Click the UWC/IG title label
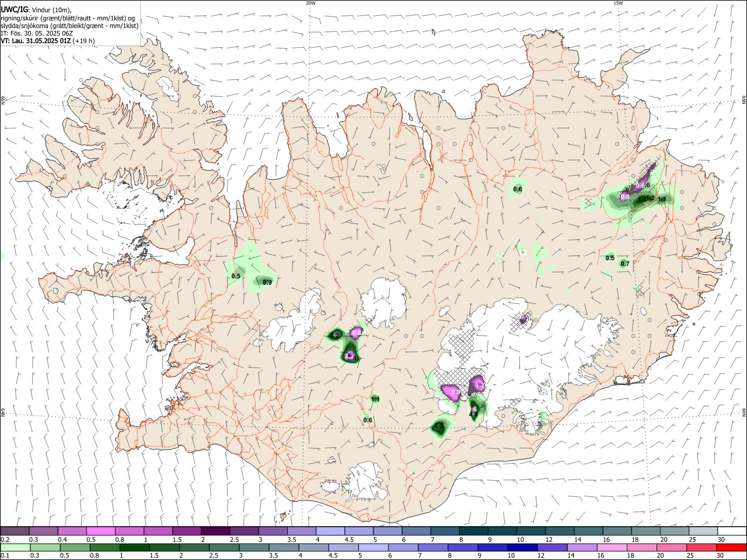Screen dimensions: 747x560 pyautogui.click(x=15, y=10)
